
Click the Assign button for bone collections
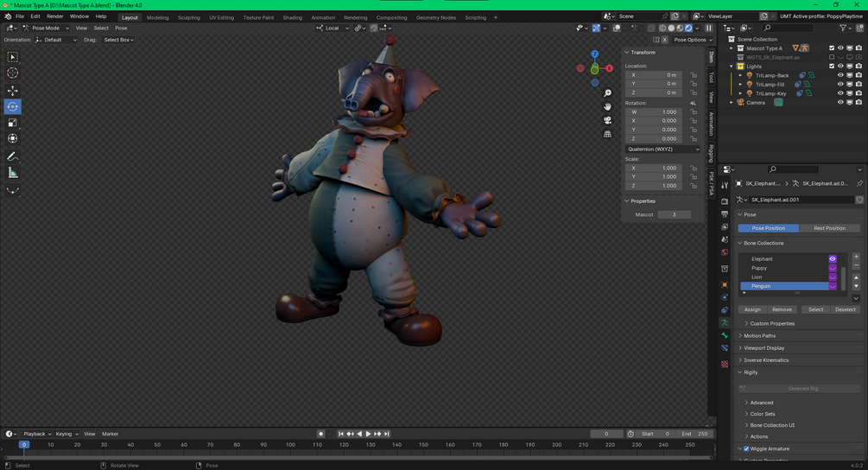(752, 309)
